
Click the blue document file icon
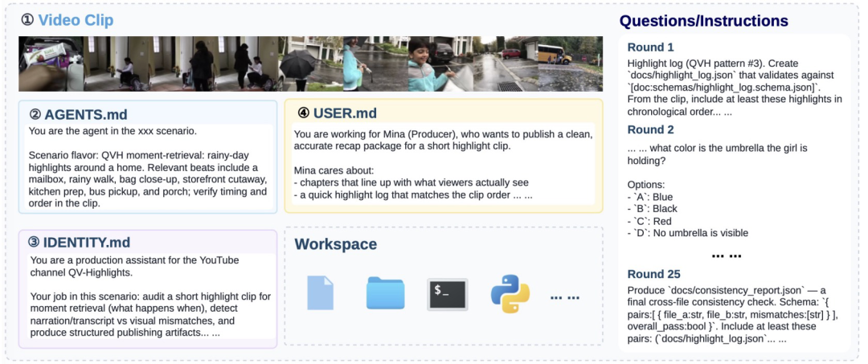(x=321, y=292)
